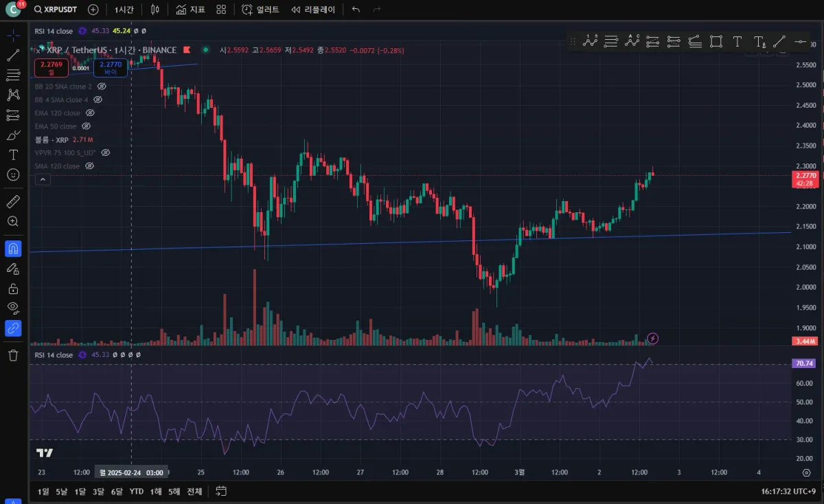Select ABC wave pattern tool in favorites bar
824x504 pixels.
click(632, 42)
